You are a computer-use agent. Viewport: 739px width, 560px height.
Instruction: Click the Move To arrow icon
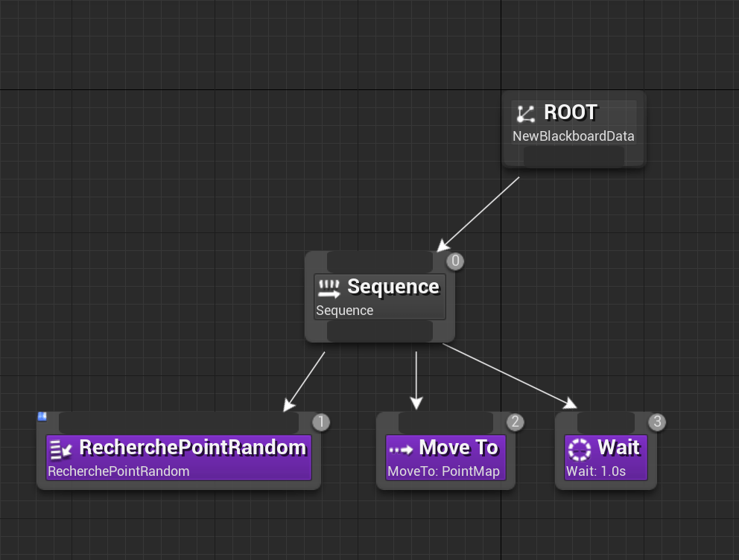pos(401,449)
